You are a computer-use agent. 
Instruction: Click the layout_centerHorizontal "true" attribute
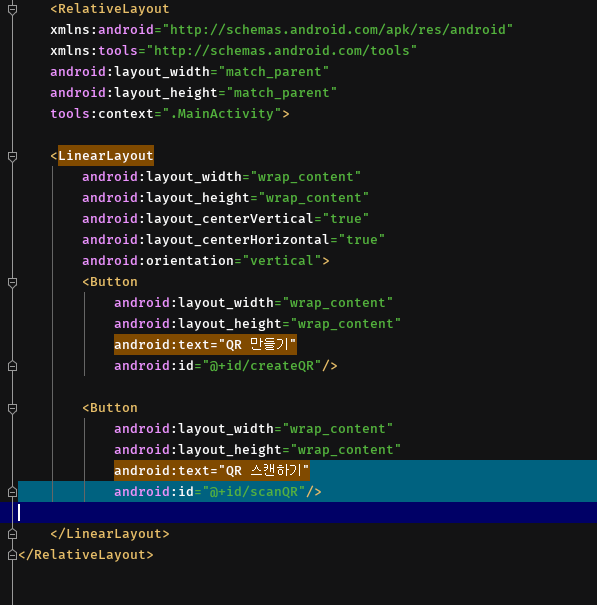click(x=233, y=240)
